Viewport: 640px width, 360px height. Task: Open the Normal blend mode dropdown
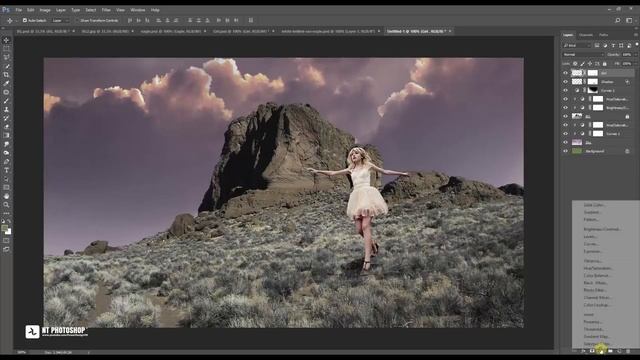[583, 55]
